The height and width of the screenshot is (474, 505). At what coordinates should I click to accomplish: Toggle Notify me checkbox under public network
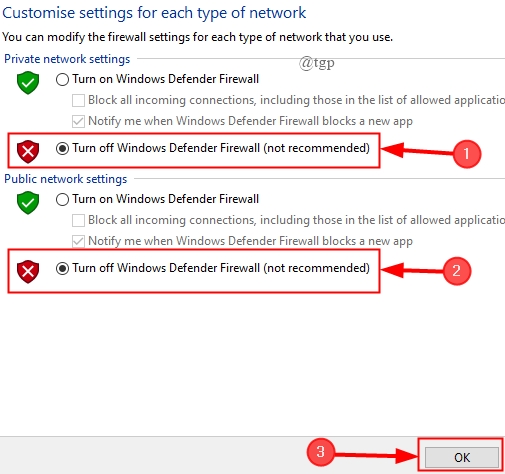78,241
